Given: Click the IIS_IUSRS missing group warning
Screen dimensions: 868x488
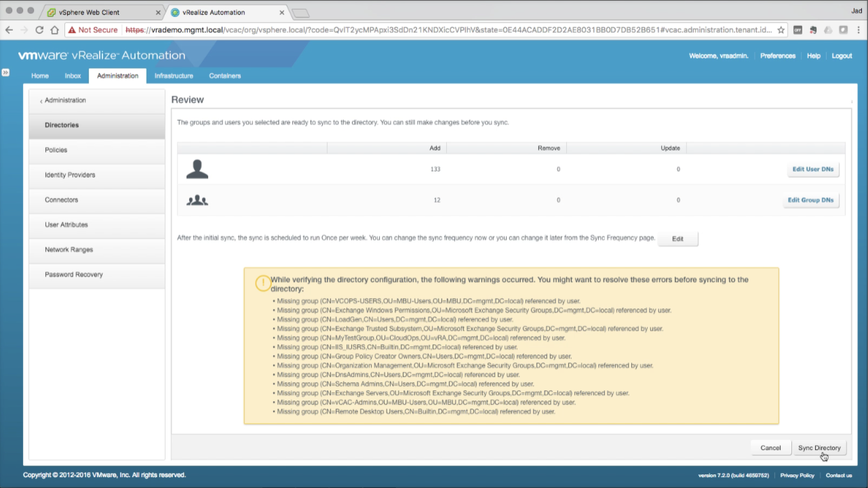Looking at the screenshot, I should (397, 347).
